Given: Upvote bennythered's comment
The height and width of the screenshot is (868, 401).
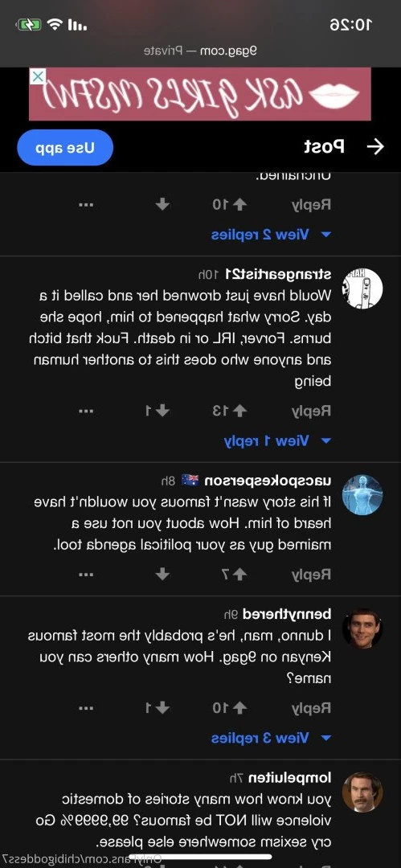Looking at the screenshot, I should [239, 707].
